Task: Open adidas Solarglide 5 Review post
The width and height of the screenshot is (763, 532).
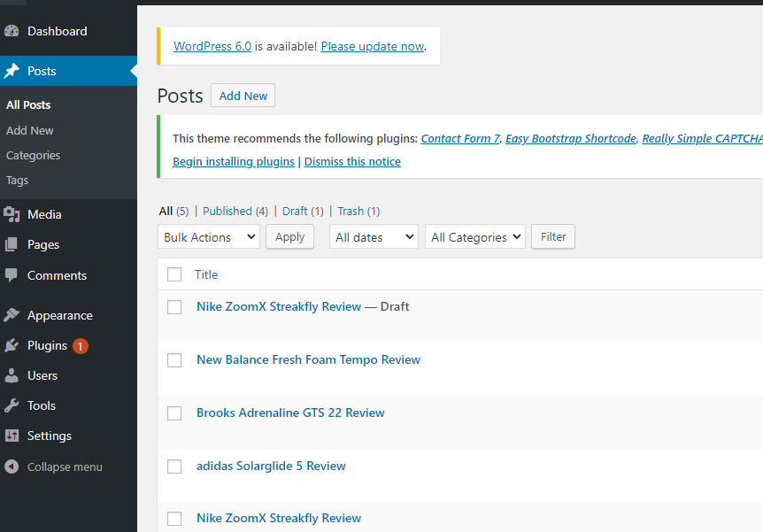Action: point(271,466)
